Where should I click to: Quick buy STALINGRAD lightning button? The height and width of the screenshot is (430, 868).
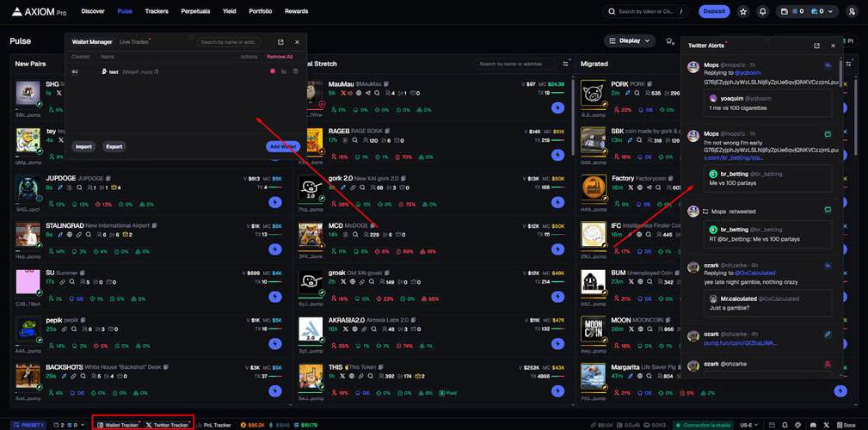click(x=275, y=249)
